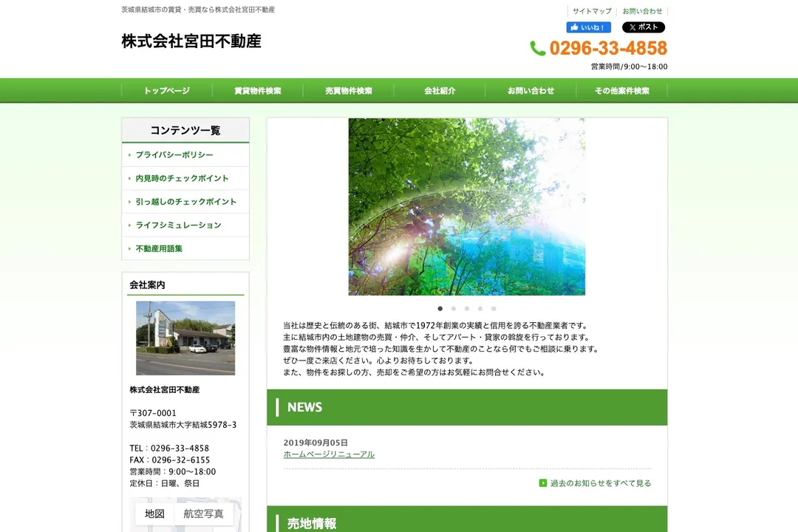Click the forest globe slideshow image
798x532 pixels.
tap(466, 207)
